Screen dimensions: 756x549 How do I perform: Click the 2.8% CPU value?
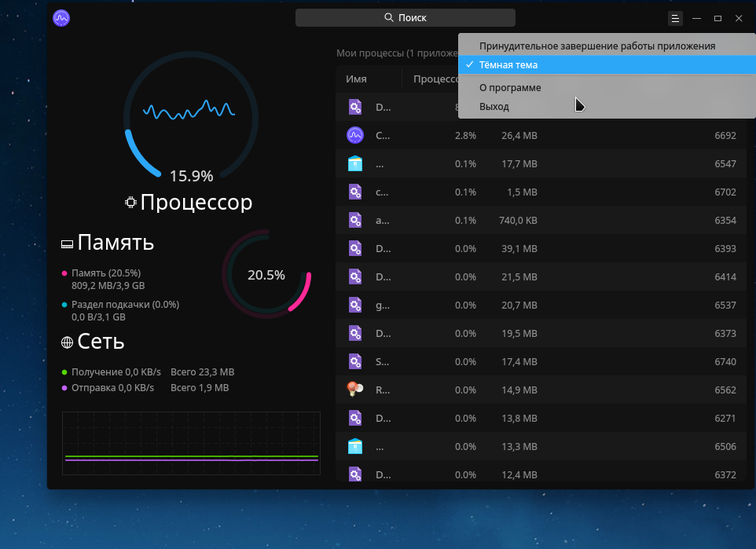[465, 135]
